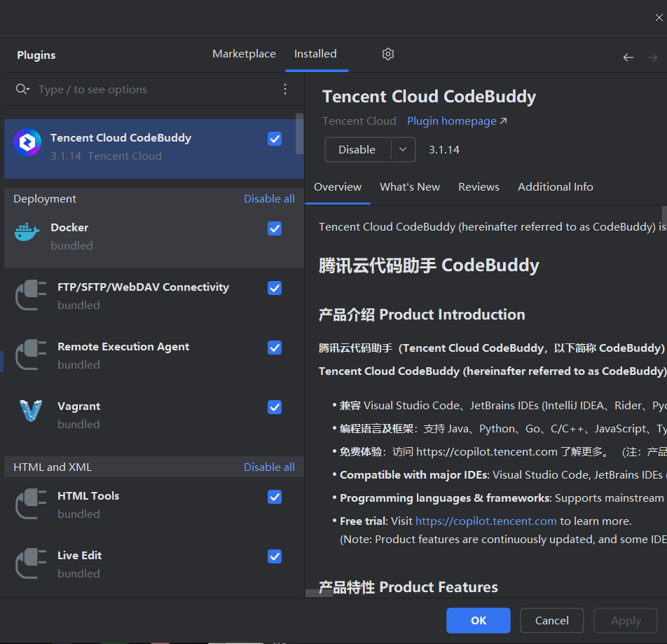Select the Live Edit plugin name
The image size is (667, 644).
(80, 556)
